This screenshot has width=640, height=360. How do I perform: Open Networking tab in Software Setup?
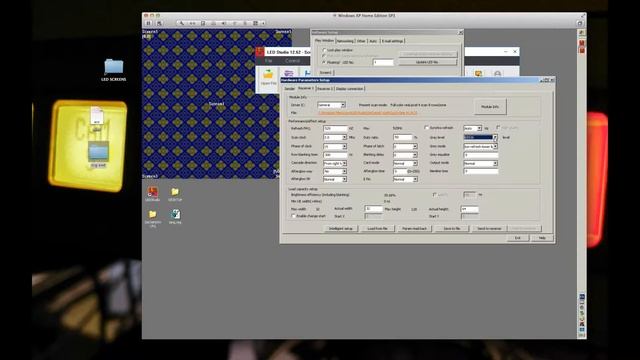[345, 41]
